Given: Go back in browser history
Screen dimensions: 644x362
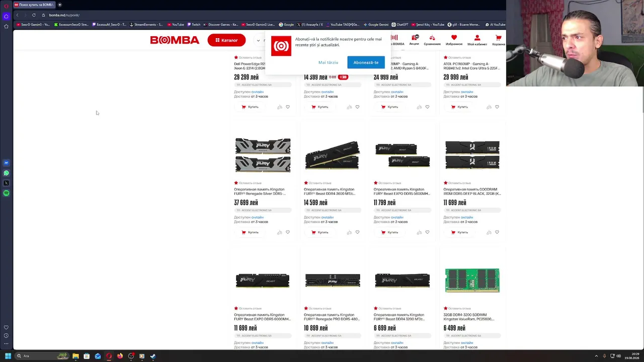Looking at the screenshot, I should 17,15.
